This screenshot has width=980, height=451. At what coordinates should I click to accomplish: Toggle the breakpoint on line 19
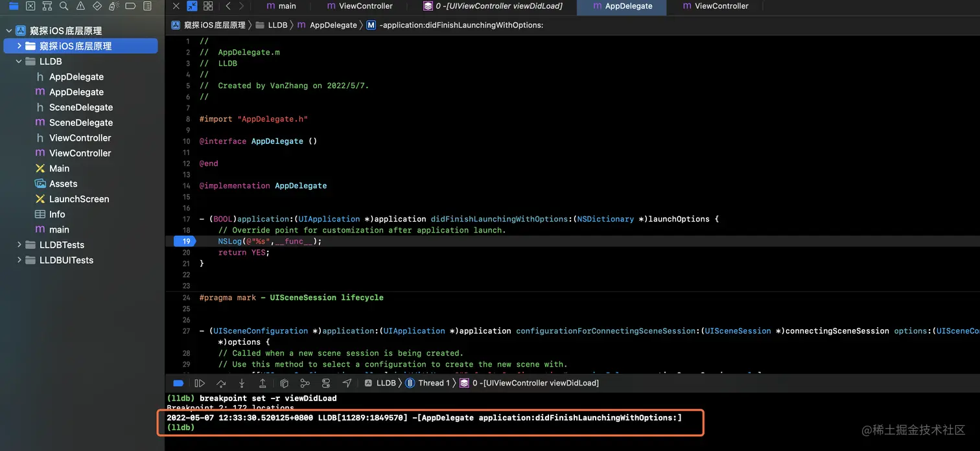tap(185, 241)
